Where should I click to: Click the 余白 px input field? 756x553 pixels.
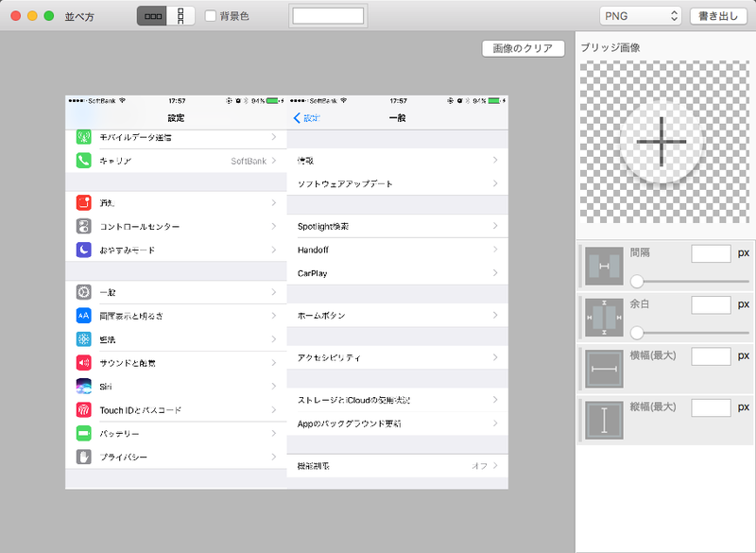tap(711, 304)
